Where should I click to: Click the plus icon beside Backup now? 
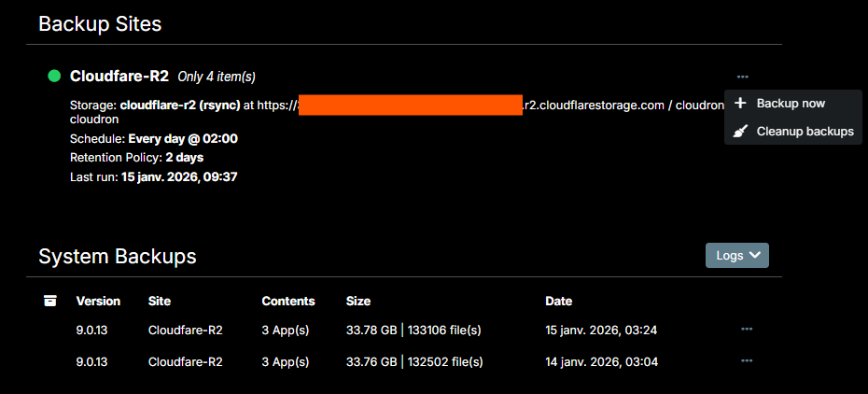[740, 104]
